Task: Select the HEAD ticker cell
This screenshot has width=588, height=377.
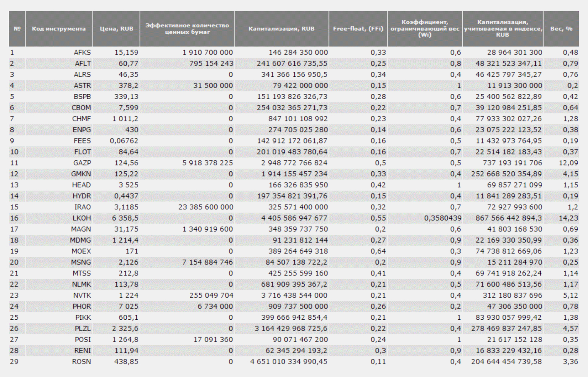Action: click(81, 185)
